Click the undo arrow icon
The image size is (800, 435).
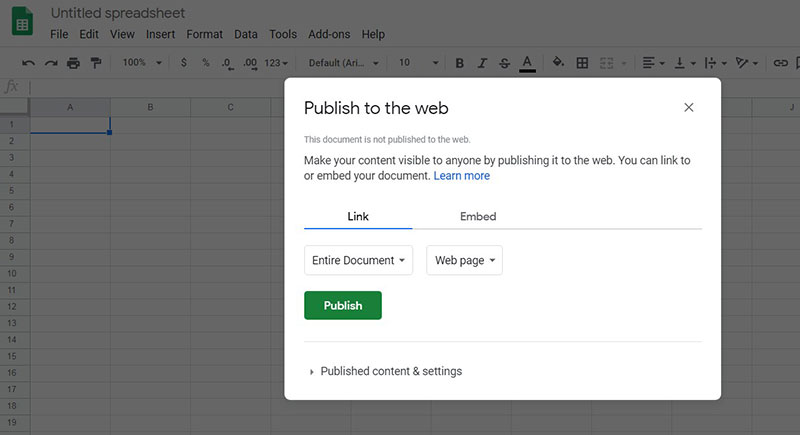(29, 63)
